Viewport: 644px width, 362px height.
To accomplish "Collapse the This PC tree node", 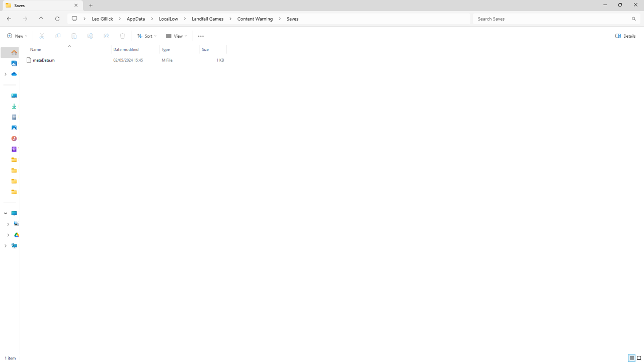I will tap(6, 214).
